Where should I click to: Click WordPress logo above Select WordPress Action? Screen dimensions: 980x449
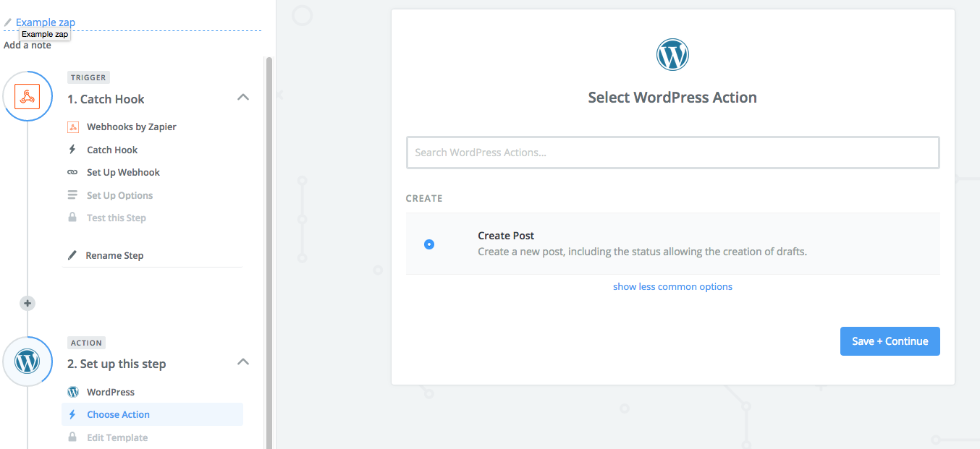tap(672, 54)
